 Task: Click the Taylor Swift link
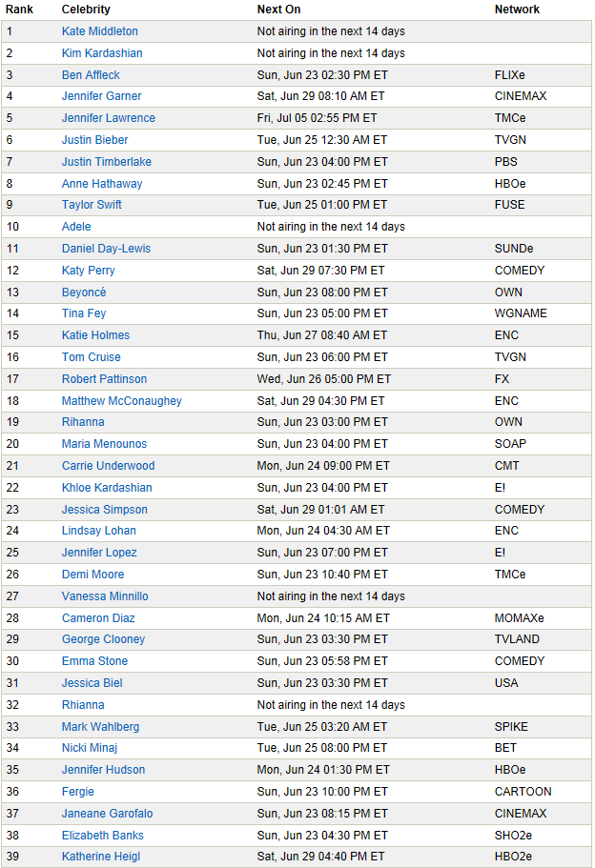(92, 205)
